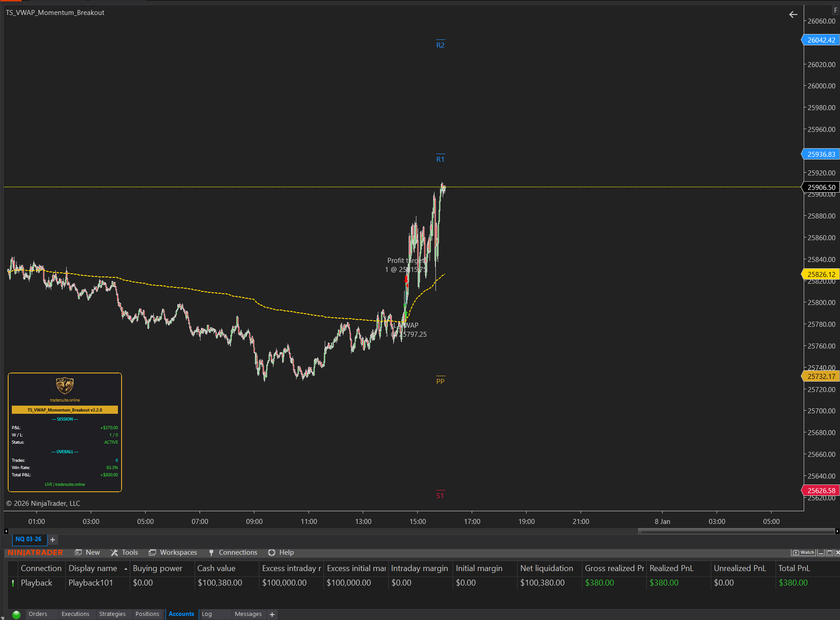
Task: Switch to the Strategies tab
Action: [112, 614]
